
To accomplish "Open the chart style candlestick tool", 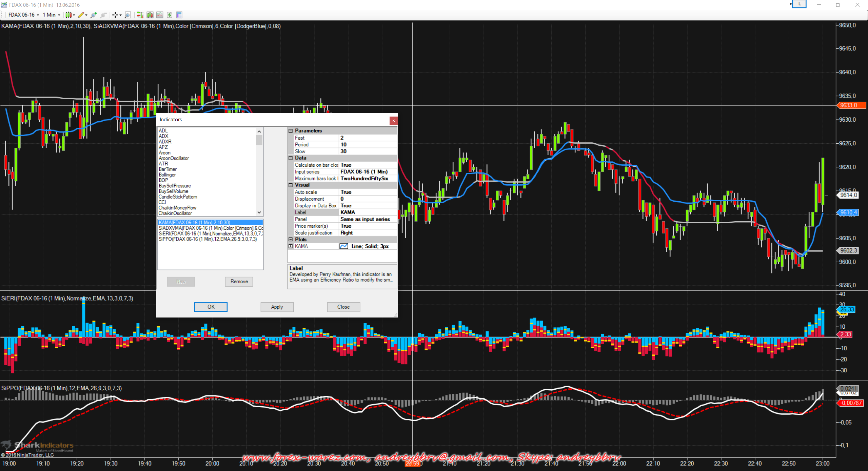I will tap(69, 15).
